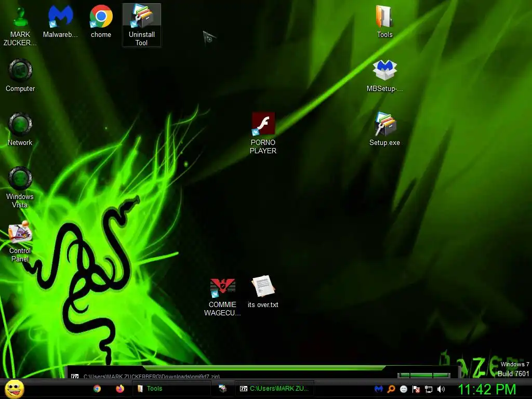Click the round white tray icon
532x399 pixels.
(x=404, y=389)
